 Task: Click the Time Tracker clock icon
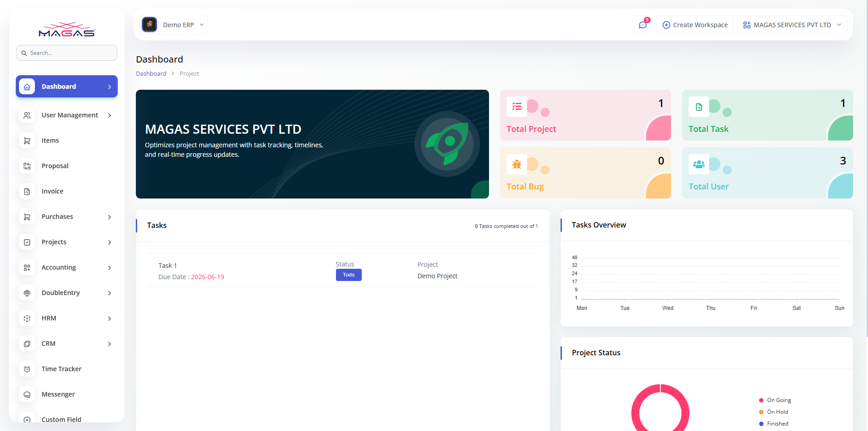coord(27,369)
